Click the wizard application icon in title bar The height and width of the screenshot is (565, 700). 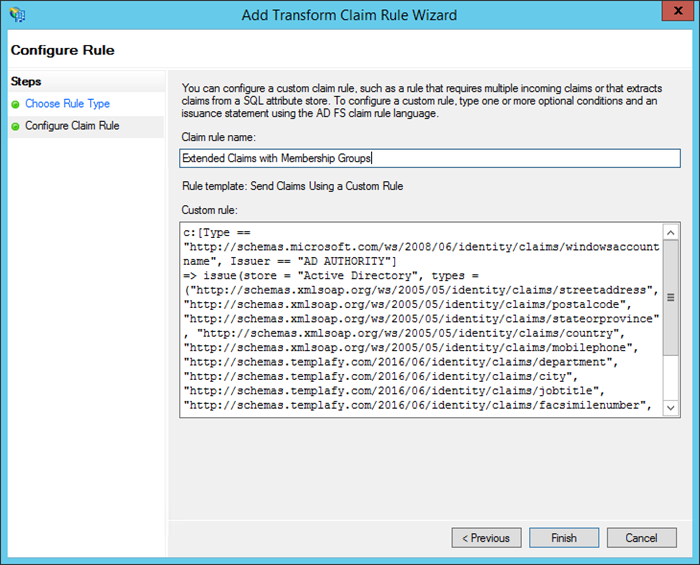click(17, 15)
